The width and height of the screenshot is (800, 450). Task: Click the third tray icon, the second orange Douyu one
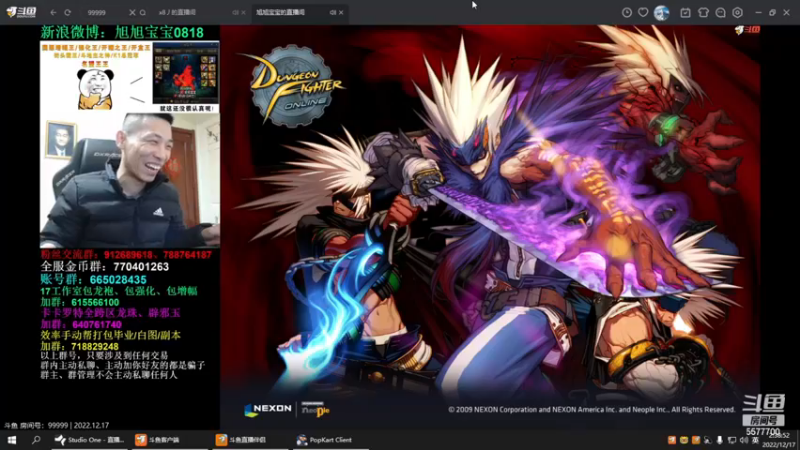coord(695,440)
